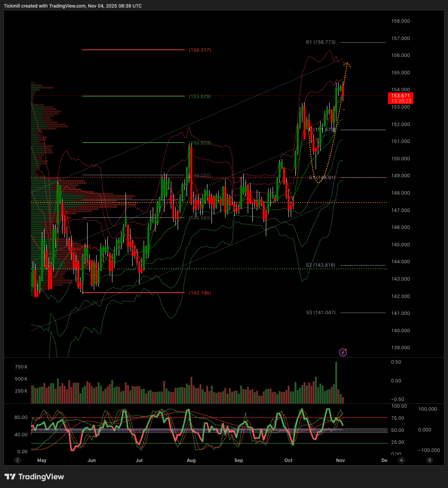Click the TradingView logo at bottom left
Viewport: 448px width, 488px height.
coord(34,477)
